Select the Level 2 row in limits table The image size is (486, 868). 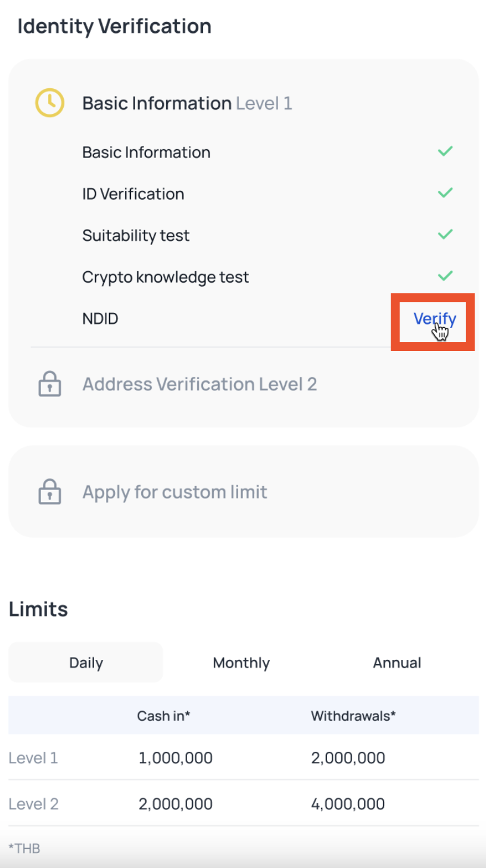(33, 804)
